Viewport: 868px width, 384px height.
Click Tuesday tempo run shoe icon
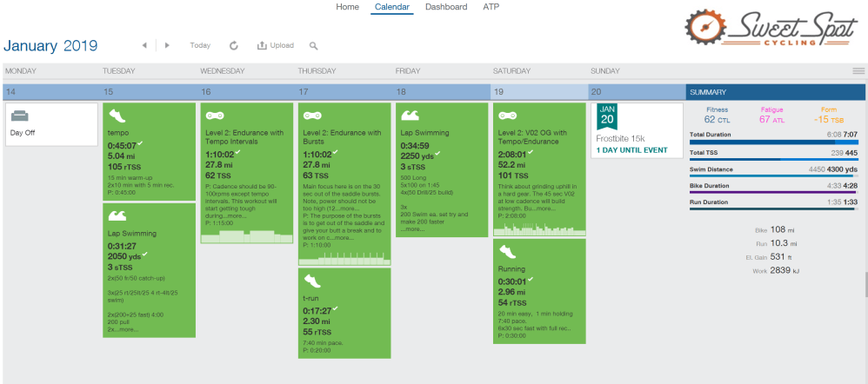[116, 115]
